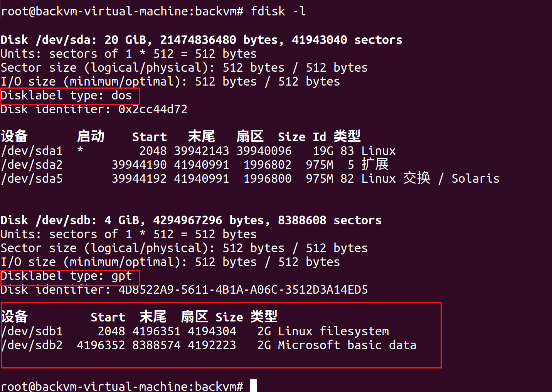Click the 'fdisk -l' command text
The width and height of the screenshot is (552, 392).
pos(278,11)
